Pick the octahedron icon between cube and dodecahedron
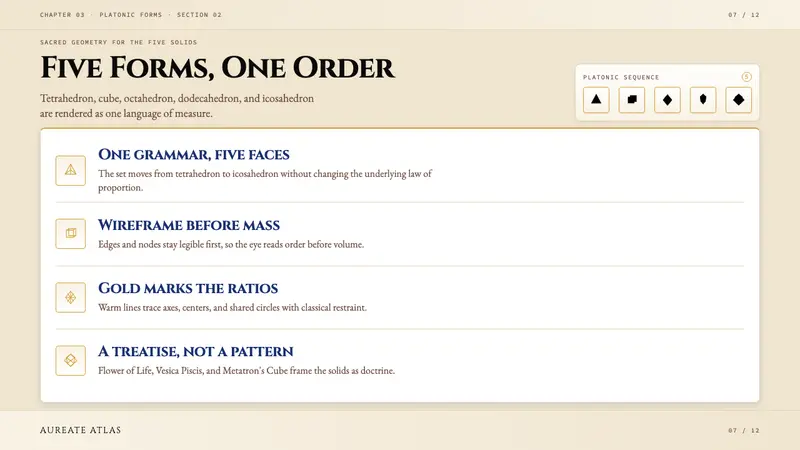 [x=667, y=99]
